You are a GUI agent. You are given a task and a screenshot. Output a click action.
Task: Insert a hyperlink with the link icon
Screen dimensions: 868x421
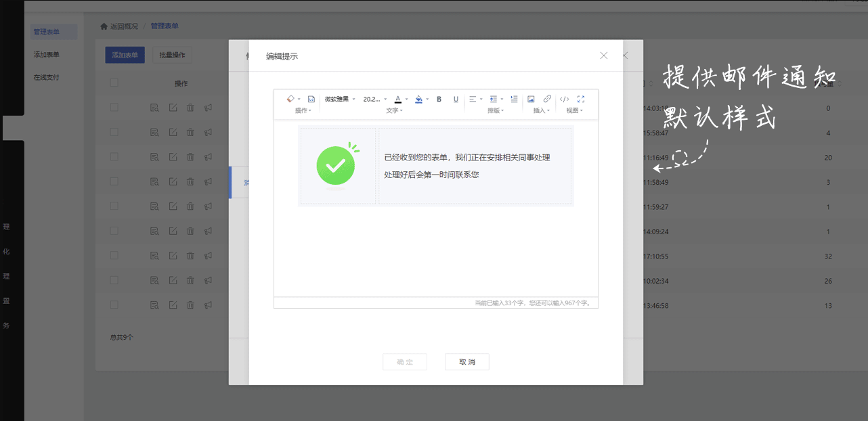[547, 99]
